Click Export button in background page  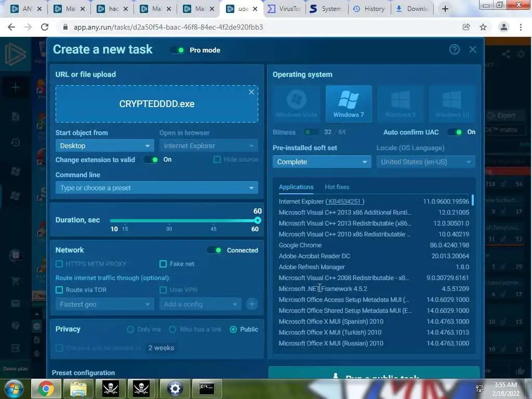coord(502,115)
